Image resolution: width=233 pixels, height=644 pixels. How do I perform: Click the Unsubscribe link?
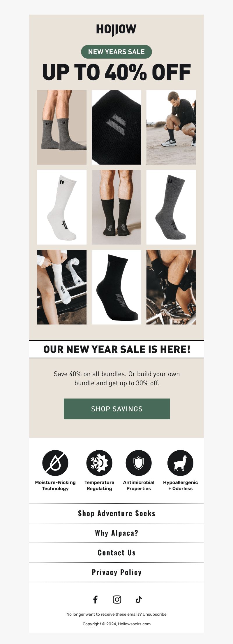pos(154,614)
